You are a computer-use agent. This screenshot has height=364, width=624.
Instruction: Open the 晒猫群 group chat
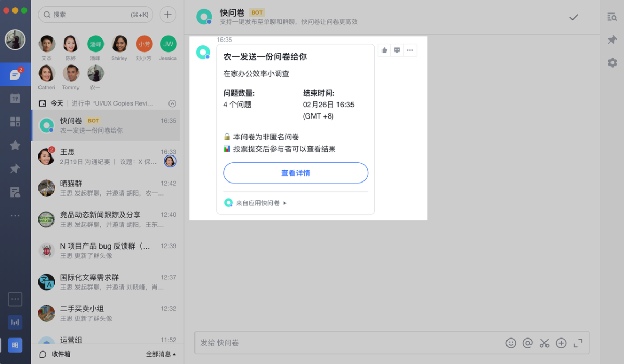click(106, 188)
